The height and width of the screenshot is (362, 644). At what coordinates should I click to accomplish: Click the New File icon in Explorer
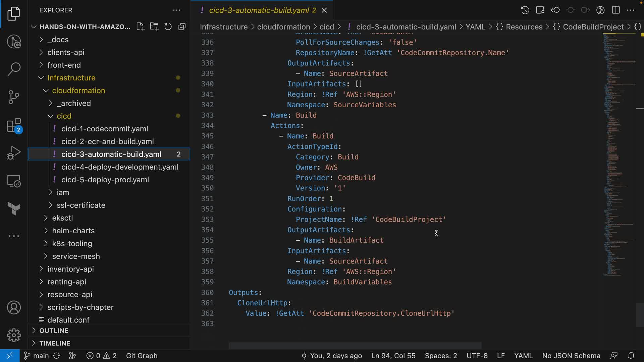(140, 27)
